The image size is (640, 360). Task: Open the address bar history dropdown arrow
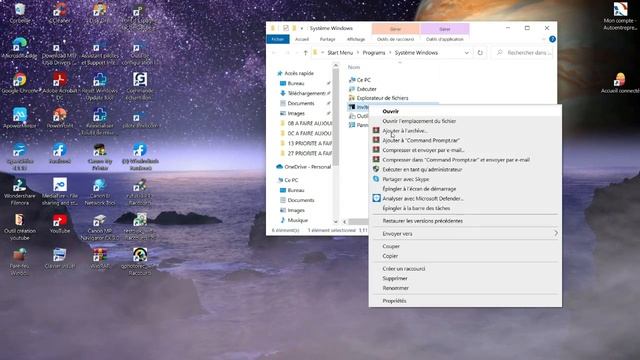pos(467,53)
